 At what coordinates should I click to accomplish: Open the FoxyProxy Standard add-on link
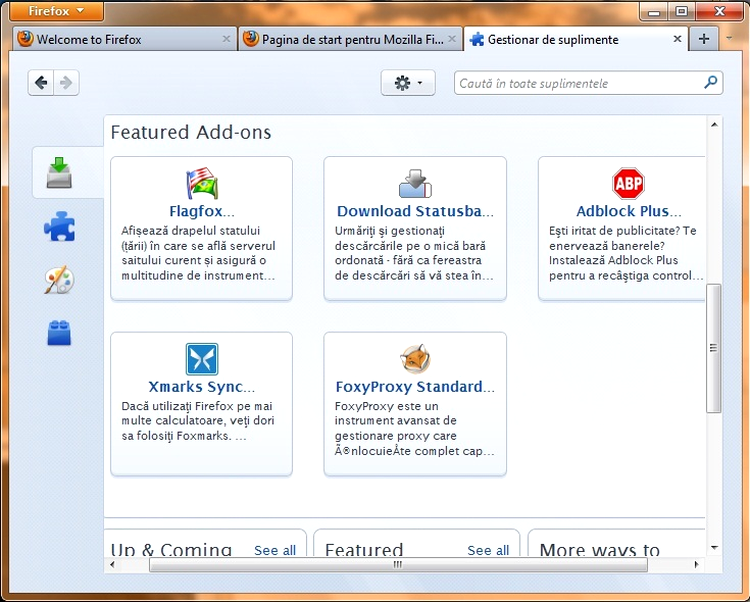click(415, 386)
